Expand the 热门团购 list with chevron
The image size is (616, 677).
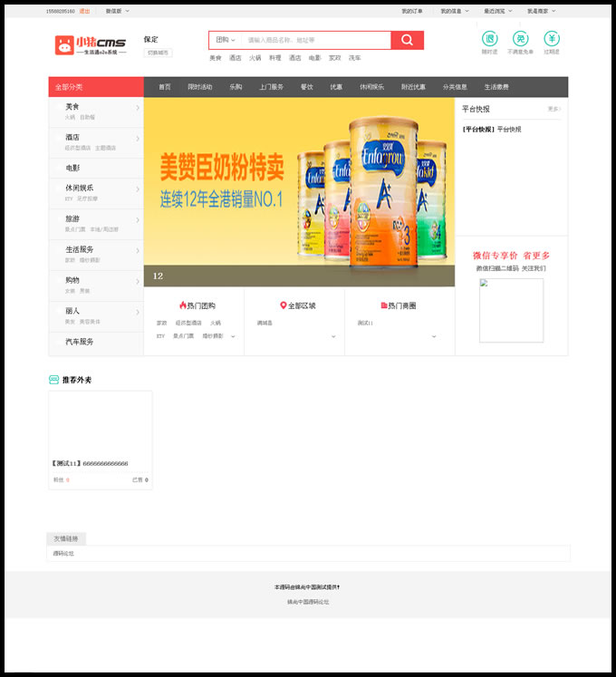(233, 336)
